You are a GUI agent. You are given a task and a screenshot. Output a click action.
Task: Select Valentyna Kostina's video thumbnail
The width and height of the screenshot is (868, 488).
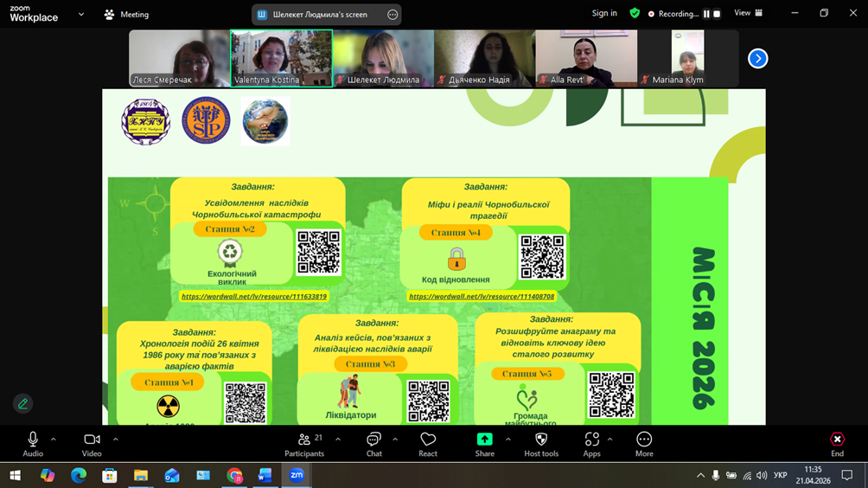coord(281,58)
